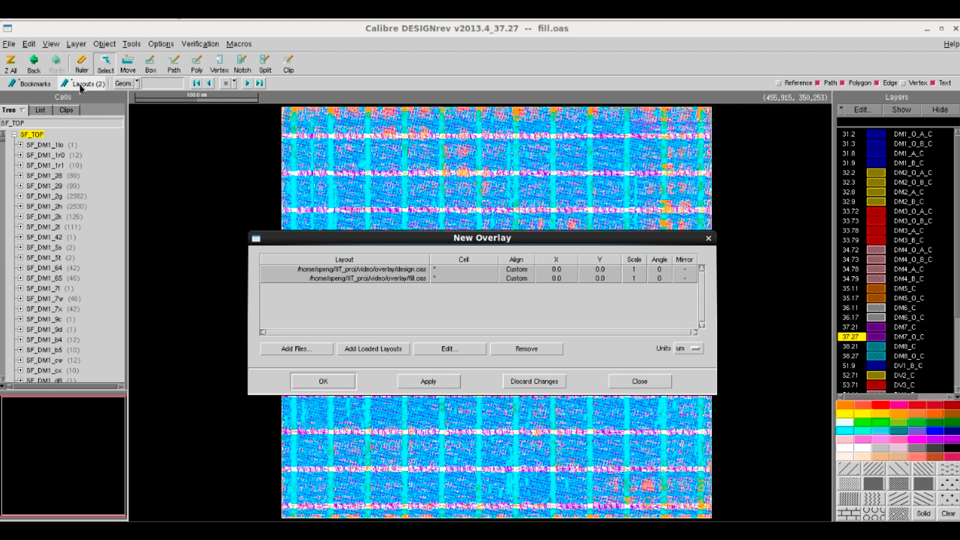Toggle the Edge checkbox

click(x=877, y=83)
